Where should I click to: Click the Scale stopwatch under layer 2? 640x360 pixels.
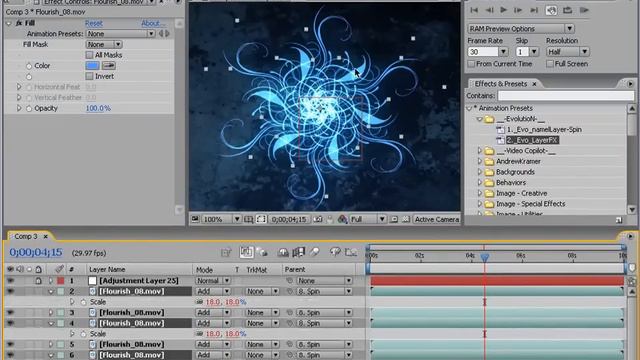[83, 302]
